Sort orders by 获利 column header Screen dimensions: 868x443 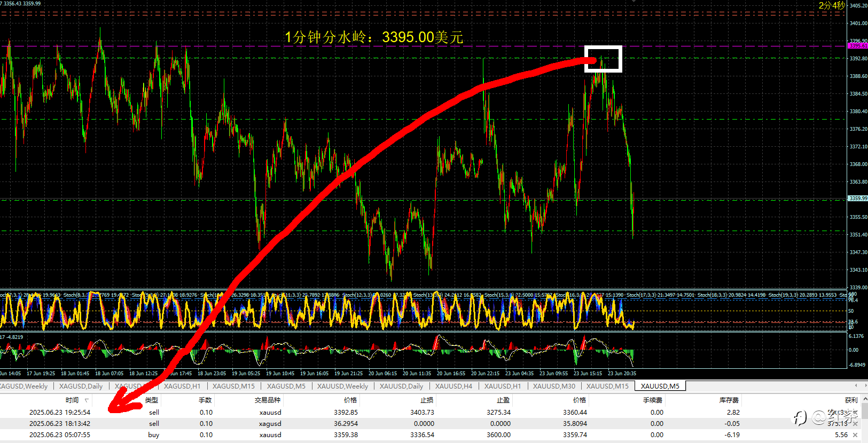click(851, 400)
